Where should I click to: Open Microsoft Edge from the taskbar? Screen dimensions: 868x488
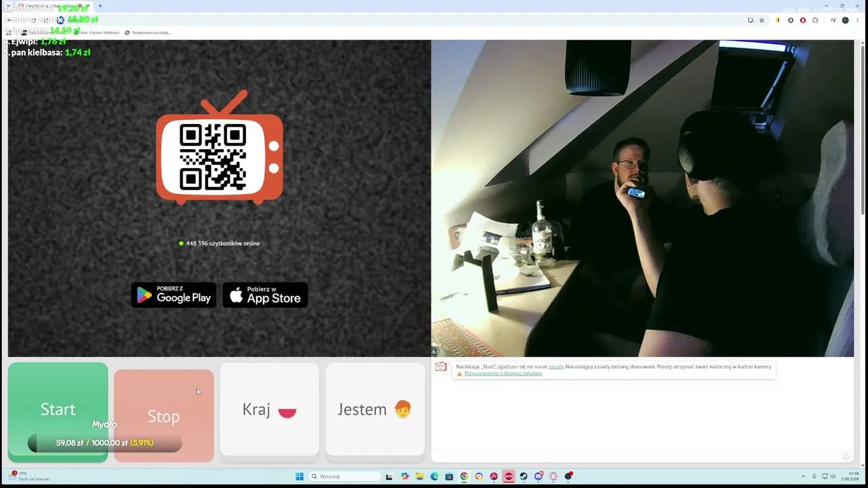tap(434, 476)
